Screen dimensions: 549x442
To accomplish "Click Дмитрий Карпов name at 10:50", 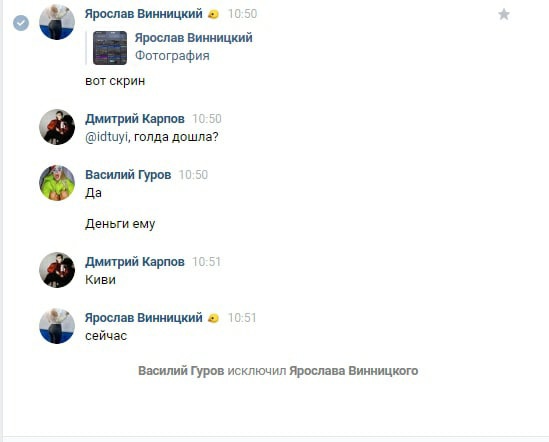I will tap(135, 119).
